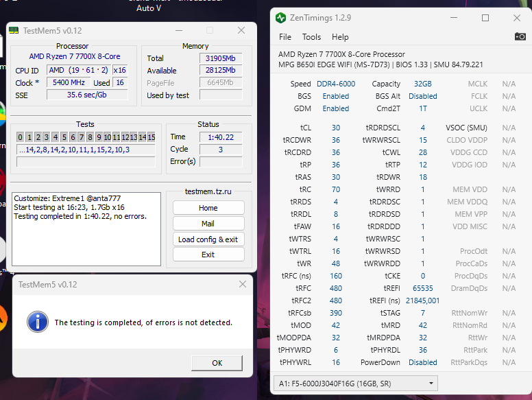Image resolution: width=532 pixels, height=400 pixels.
Task: Expand the A1 memory module dropdown
Action: pyautogui.click(x=356, y=384)
